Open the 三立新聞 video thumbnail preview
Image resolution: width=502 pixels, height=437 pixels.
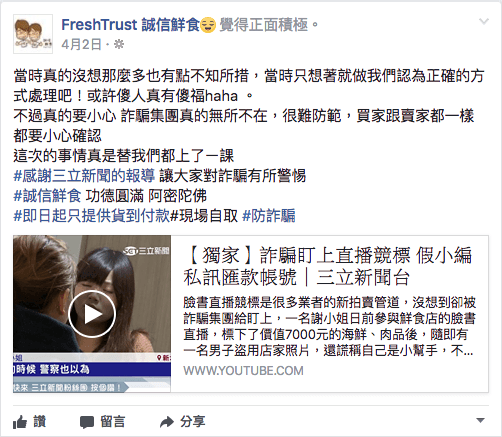[x=92, y=314]
